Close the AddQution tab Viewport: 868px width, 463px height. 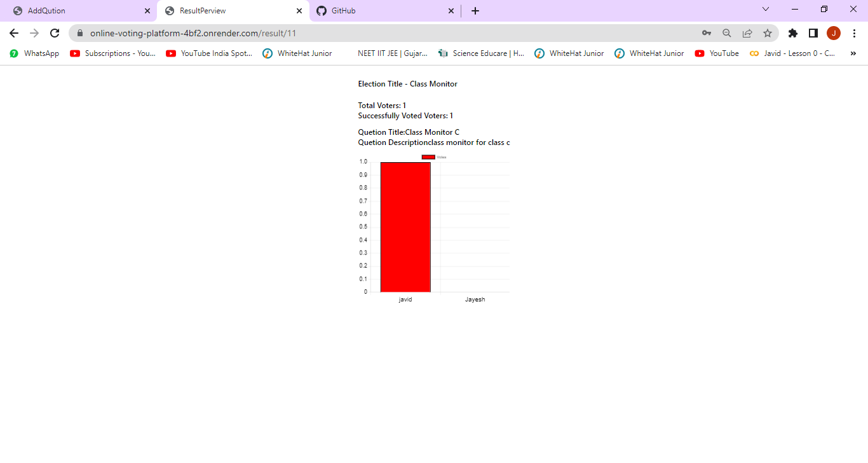coord(147,11)
